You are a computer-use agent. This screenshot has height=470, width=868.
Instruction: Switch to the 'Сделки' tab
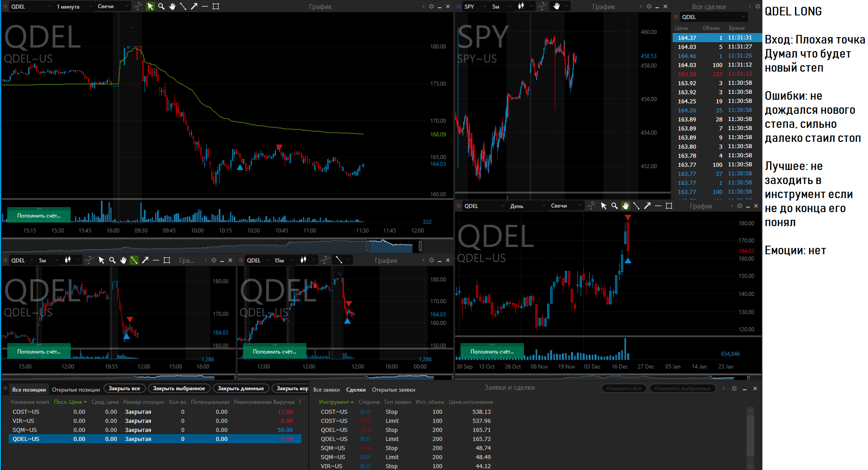coord(356,389)
